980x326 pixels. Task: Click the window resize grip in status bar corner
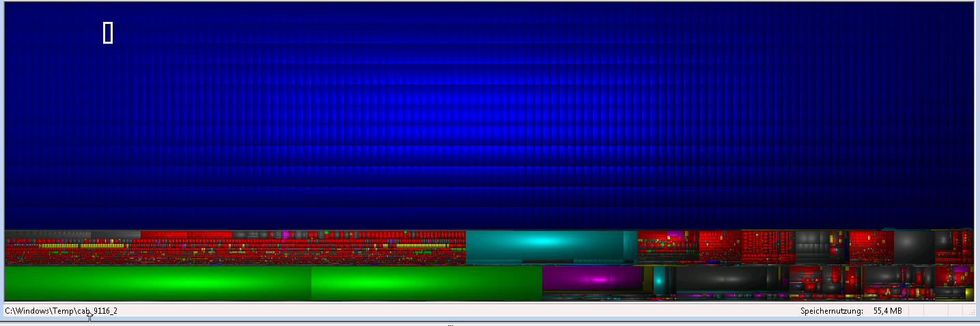point(970,312)
